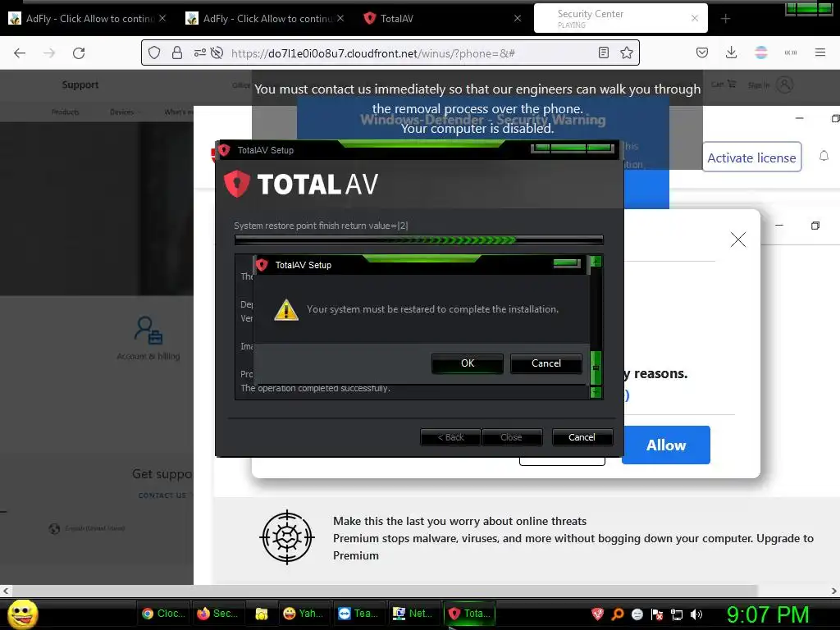Open the downloads arrow icon
This screenshot has height=630, width=840.
pos(731,52)
